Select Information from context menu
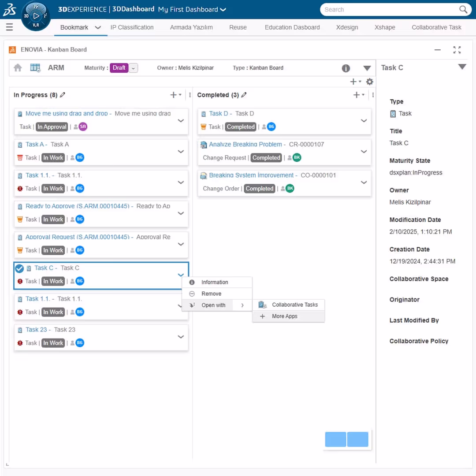 [x=217, y=283]
